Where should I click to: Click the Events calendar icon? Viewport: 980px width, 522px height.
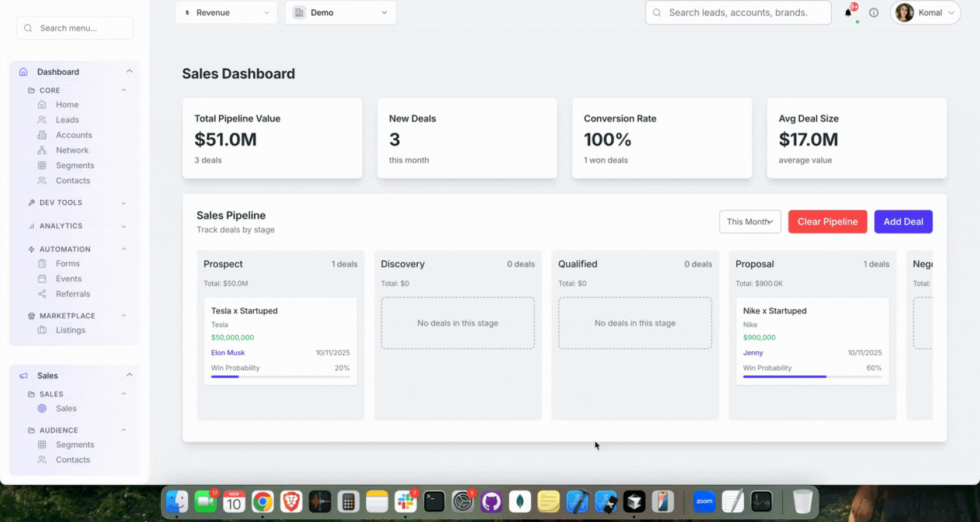(42, 279)
